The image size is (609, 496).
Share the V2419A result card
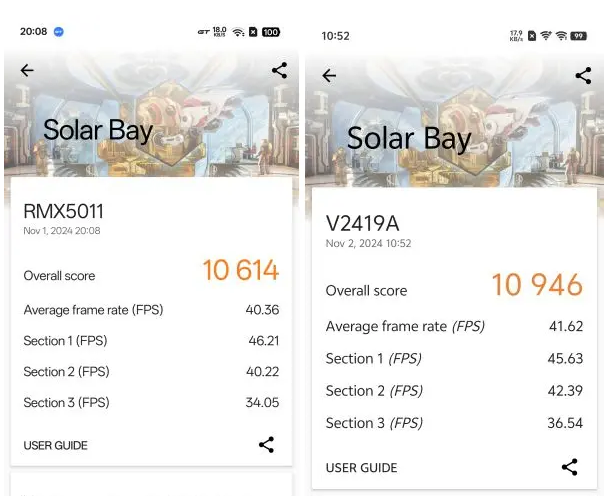click(x=569, y=467)
